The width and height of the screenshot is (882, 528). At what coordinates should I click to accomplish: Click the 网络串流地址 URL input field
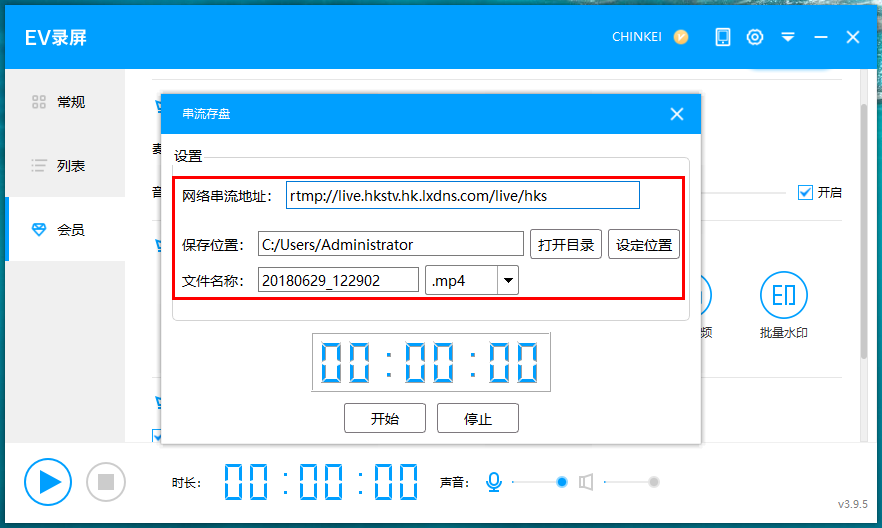point(462,196)
